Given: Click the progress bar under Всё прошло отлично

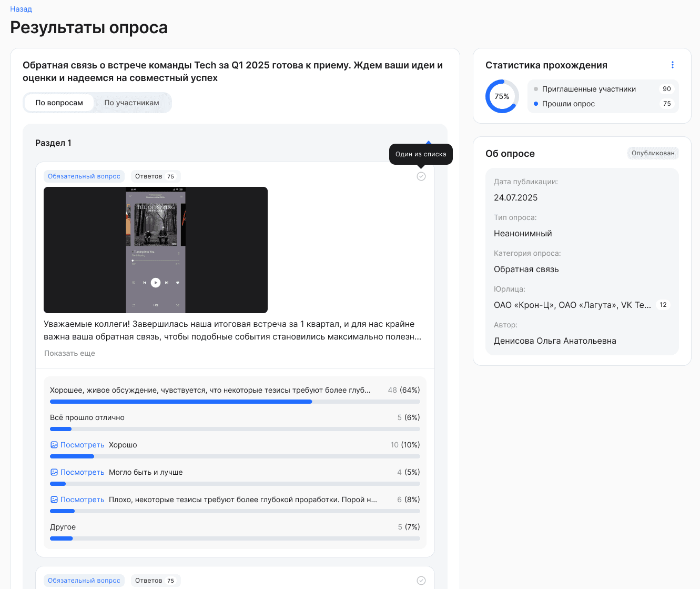Looking at the screenshot, I should (x=235, y=429).
